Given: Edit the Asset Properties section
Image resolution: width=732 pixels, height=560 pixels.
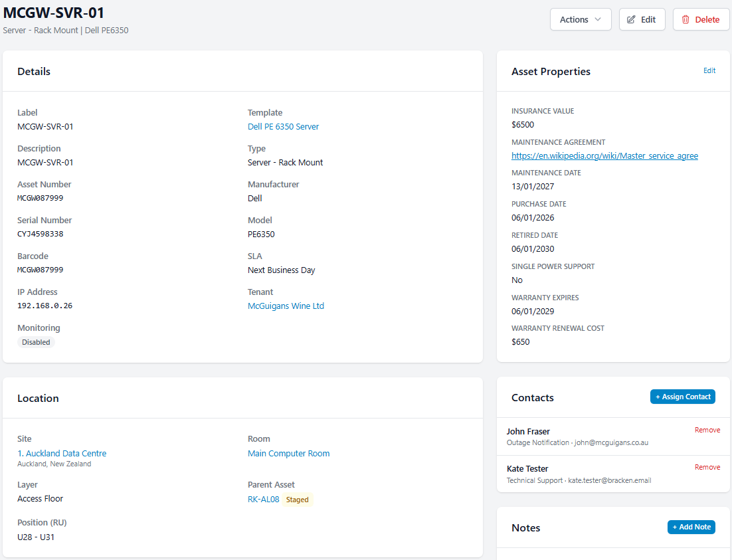Looking at the screenshot, I should point(709,70).
